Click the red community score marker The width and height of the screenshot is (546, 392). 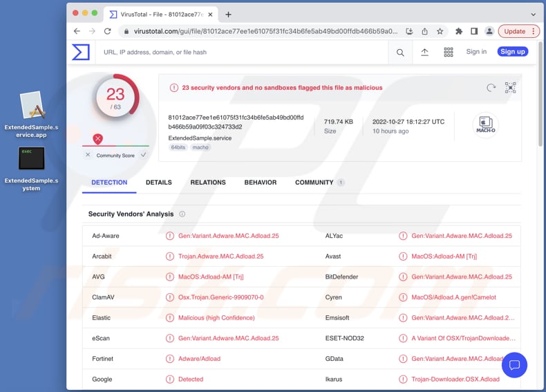tap(98, 139)
